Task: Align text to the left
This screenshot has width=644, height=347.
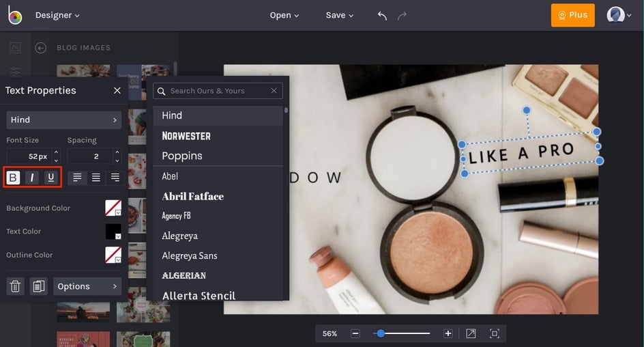Action: [77, 178]
